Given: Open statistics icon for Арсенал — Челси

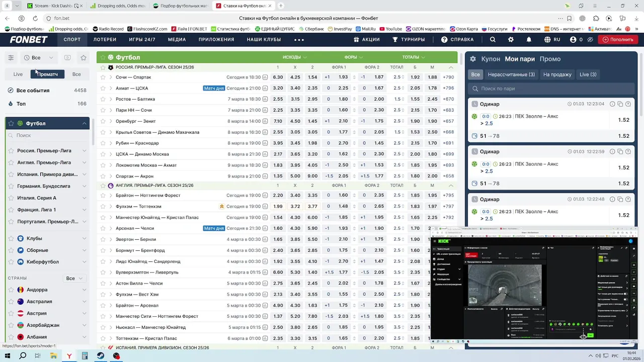Looking at the screenshot, I should (265, 228).
